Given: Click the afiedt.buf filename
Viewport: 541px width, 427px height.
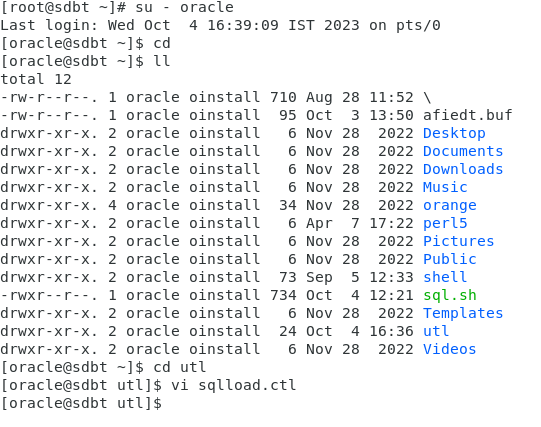Looking at the screenshot, I should pos(468,116).
